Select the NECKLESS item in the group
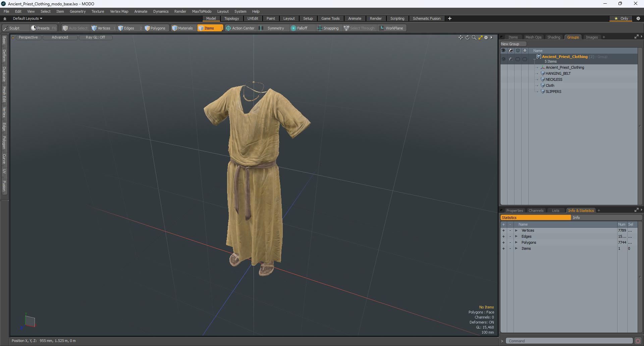644x346 pixels. coord(554,79)
